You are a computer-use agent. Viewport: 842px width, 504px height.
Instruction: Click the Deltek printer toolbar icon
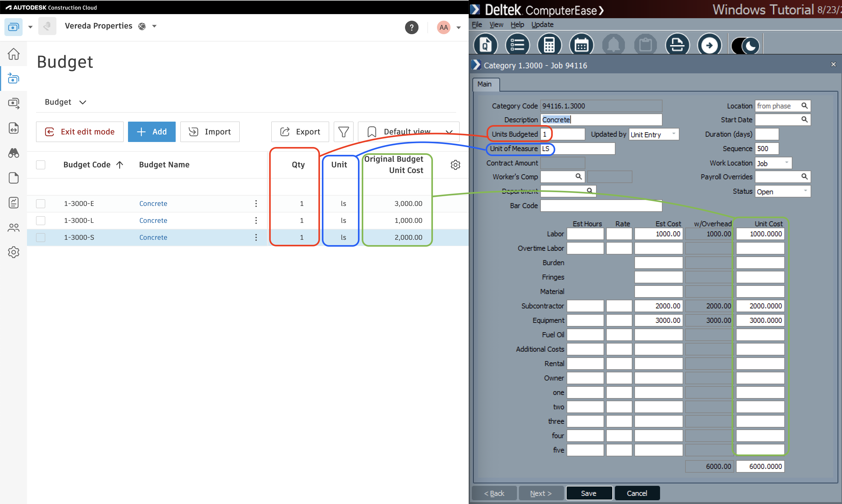[677, 45]
